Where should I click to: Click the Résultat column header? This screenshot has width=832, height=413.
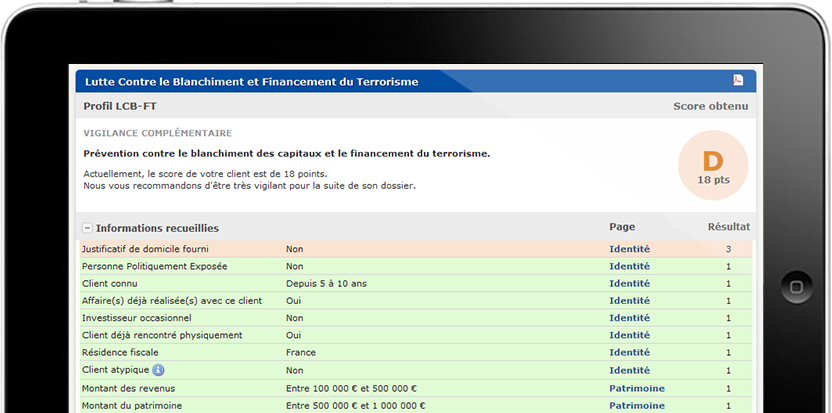coord(729,227)
